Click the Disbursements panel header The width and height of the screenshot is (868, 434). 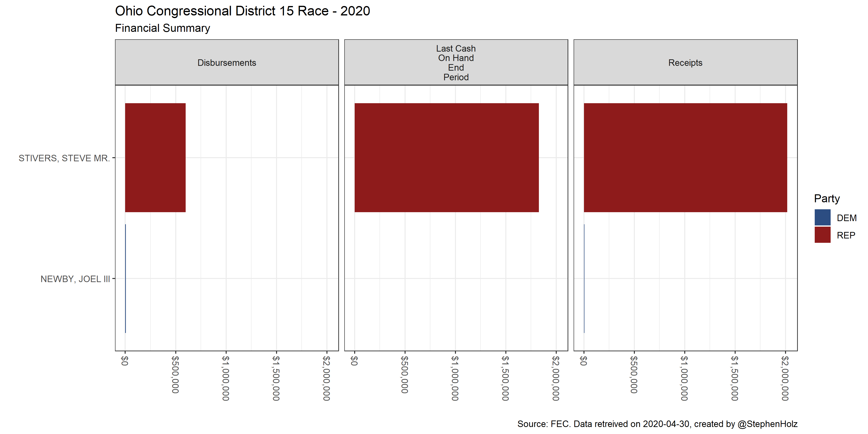point(226,63)
